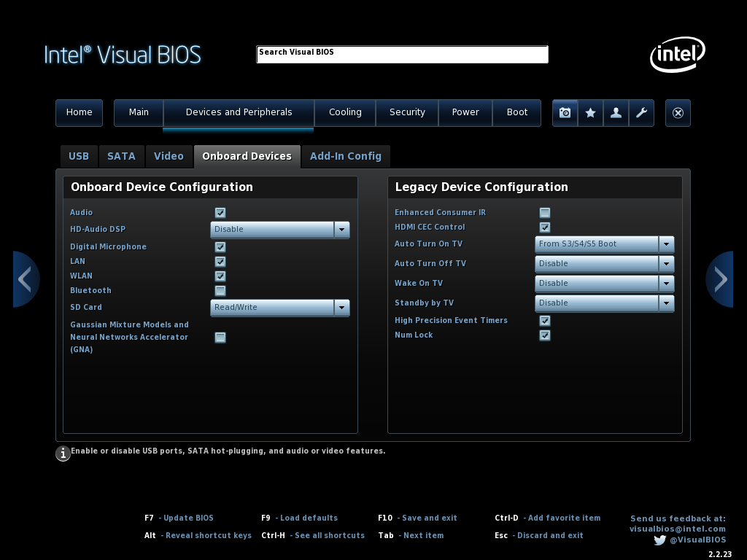Click the Load defaults shortcut
This screenshot has height=560, width=747.
[x=300, y=518]
